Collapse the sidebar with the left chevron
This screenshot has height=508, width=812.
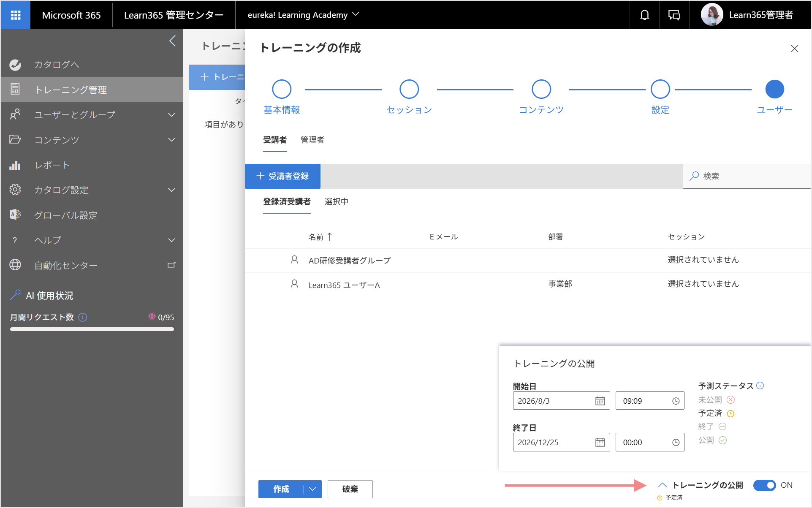pos(172,41)
